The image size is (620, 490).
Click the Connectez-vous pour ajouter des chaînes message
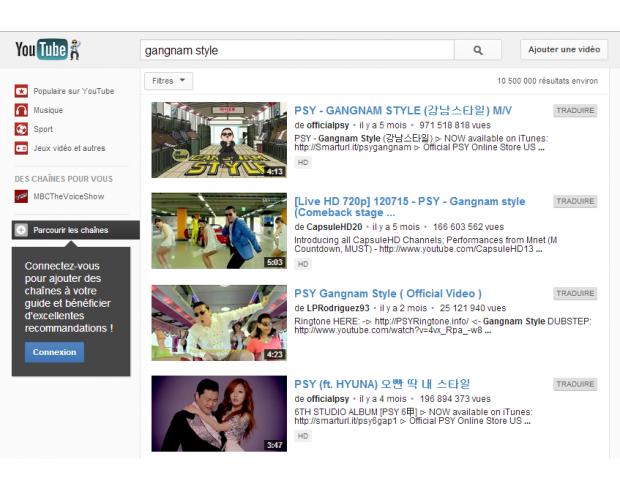click(x=69, y=297)
